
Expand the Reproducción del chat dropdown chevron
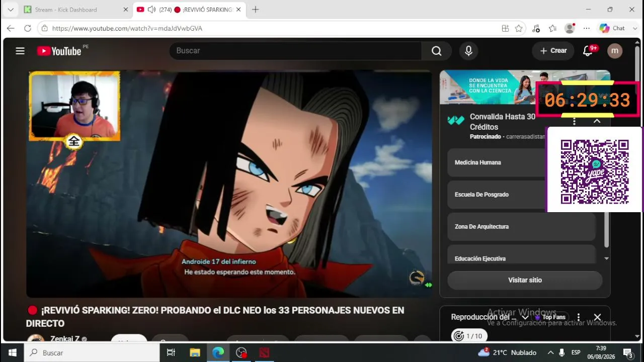[525, 317]
